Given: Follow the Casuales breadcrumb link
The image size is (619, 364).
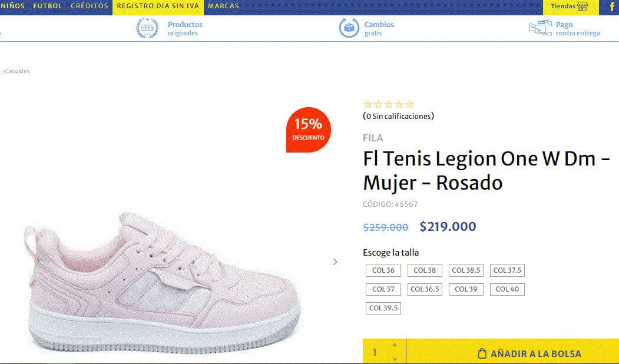Looking at the screenshot, I should (x=17, y=71).
